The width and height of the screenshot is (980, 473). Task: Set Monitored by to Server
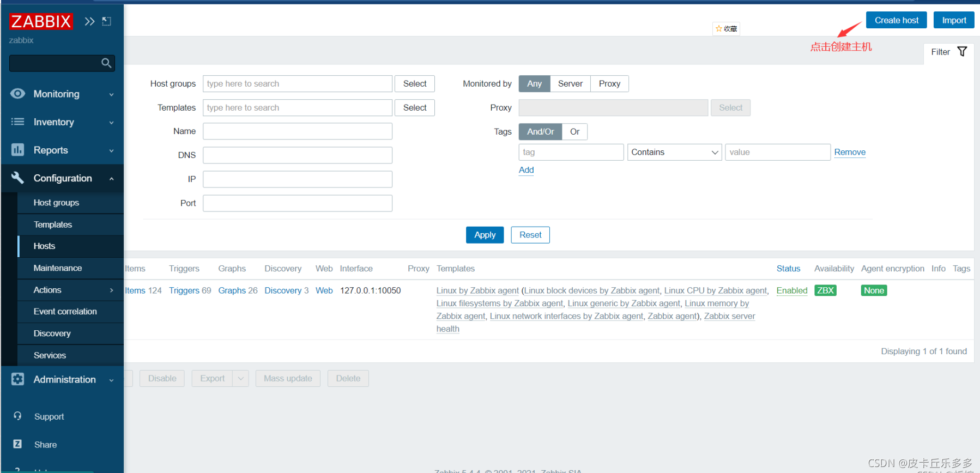coord(570,83)
